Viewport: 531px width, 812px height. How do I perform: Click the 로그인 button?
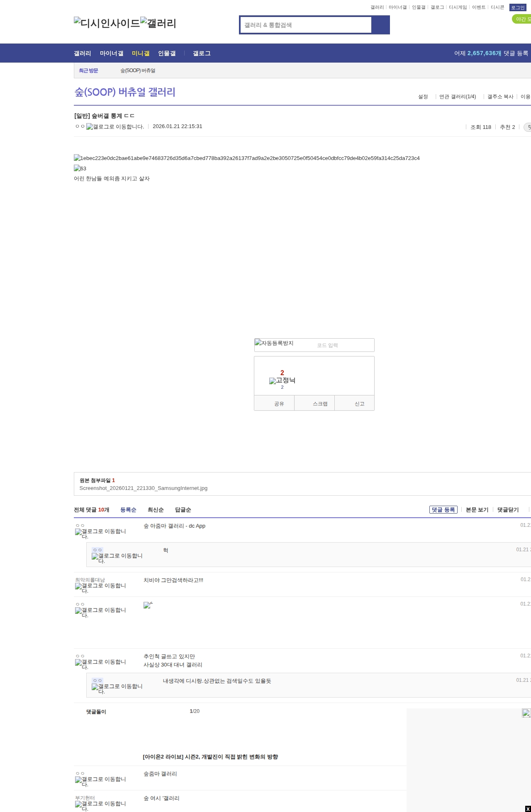[x=518, y=7]
